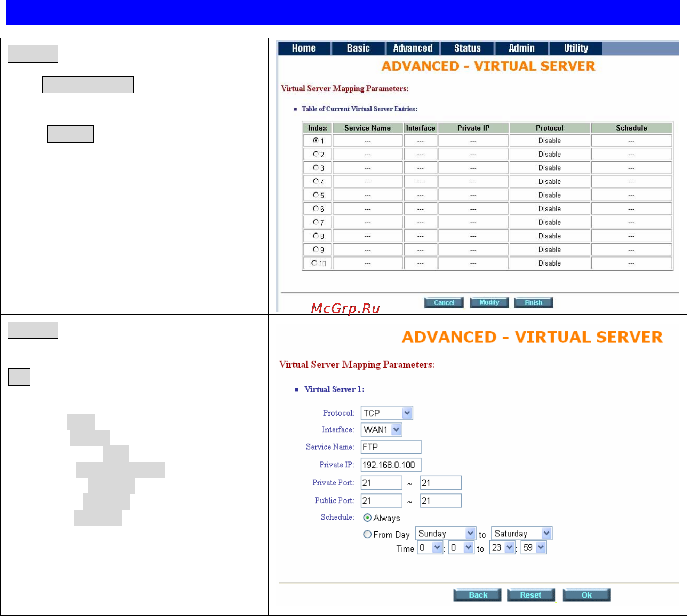Open the Utility tab

click(x=576, y=48)
